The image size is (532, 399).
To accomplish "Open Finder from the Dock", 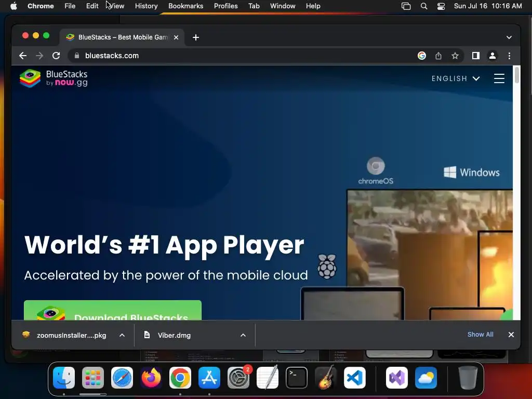I will point(64,378).
